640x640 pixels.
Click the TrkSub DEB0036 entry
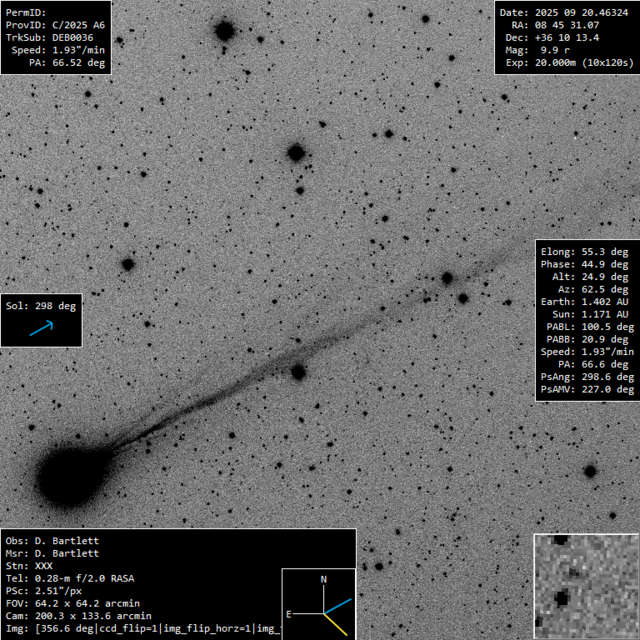coord(53,36)
